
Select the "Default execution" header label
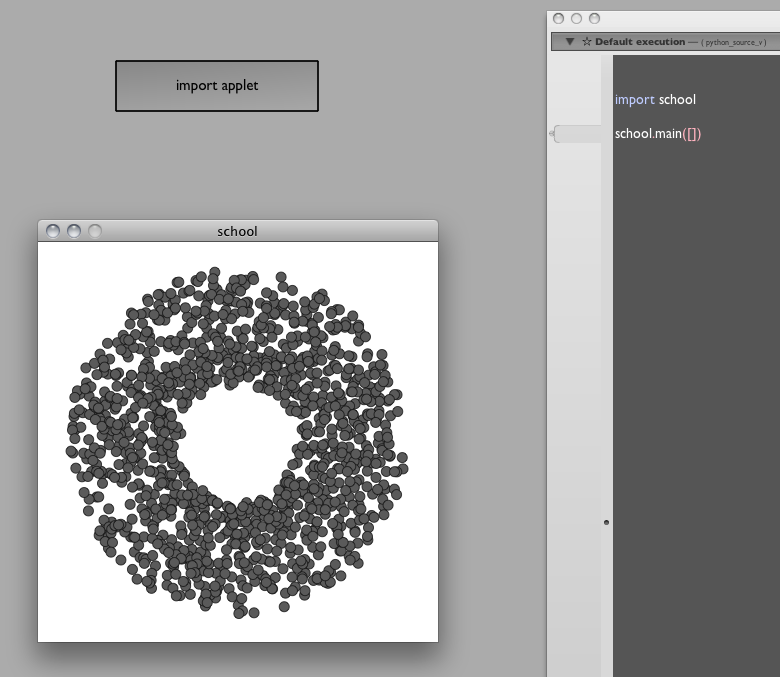pyautogui.click(x=640, y=42)
